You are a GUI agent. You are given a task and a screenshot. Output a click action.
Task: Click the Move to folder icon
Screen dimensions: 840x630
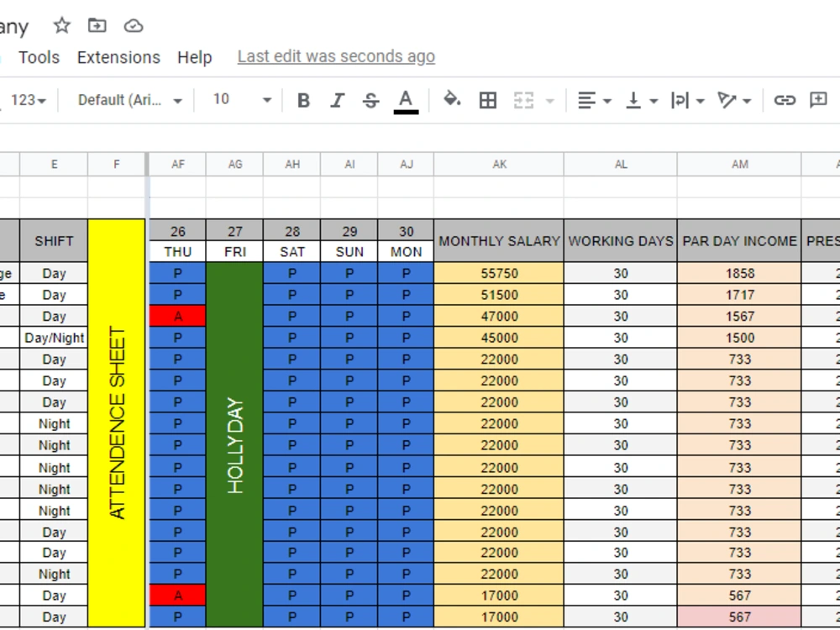point(97,25)
